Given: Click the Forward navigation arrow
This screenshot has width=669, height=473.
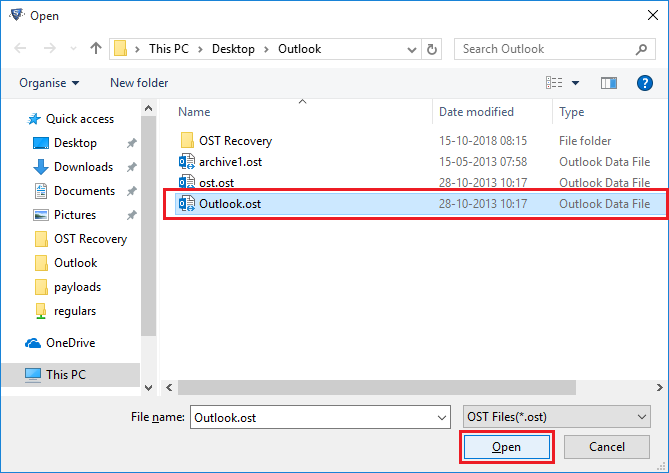Looking at the screenshot, I should click(x=50, y=48).
